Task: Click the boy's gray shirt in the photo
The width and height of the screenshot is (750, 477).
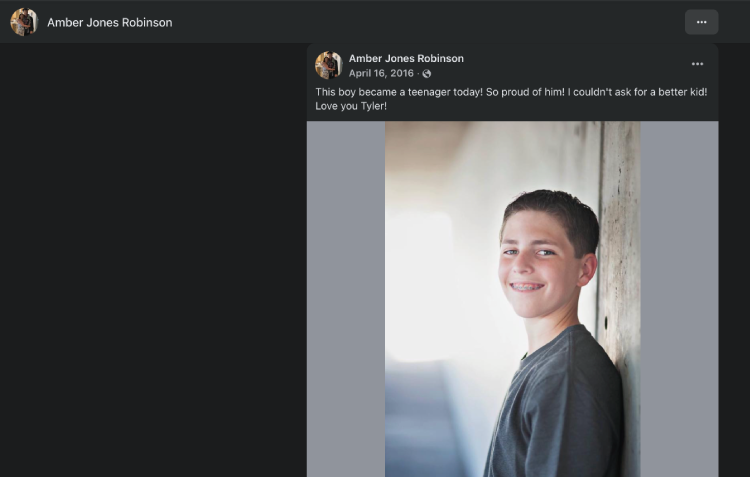Action: coord(555,407)
